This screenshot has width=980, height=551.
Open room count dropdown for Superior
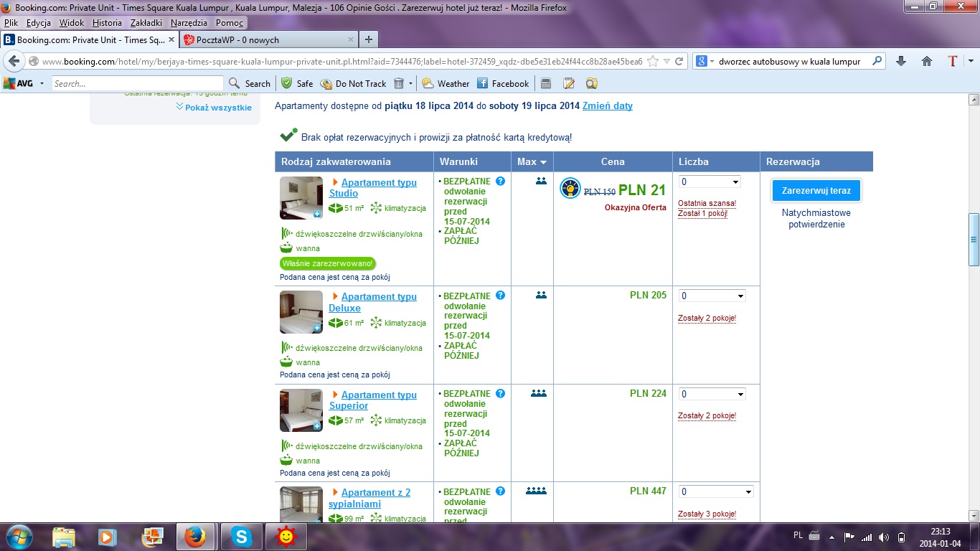coord(712,394)
